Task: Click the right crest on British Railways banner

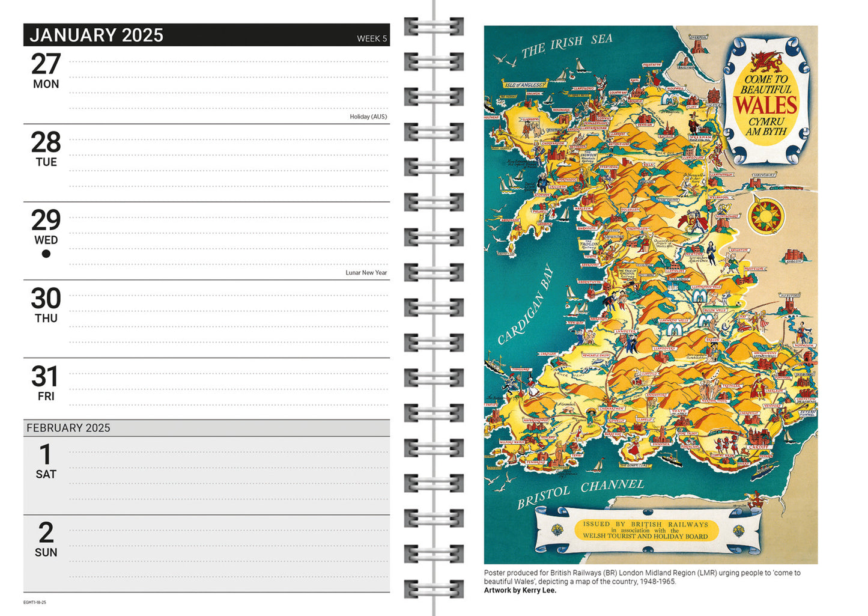Action: click(x=738, y=531)
